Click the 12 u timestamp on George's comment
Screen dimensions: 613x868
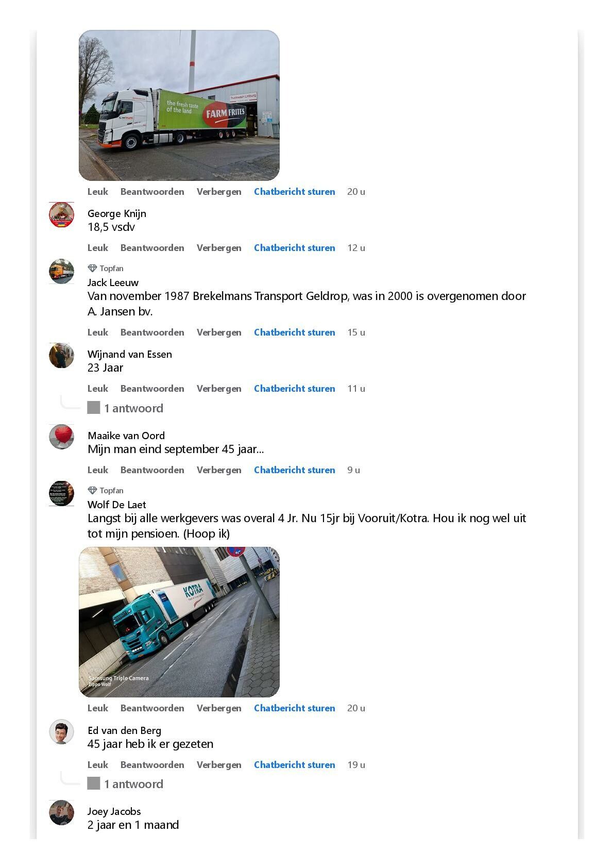tap(356, 248)
